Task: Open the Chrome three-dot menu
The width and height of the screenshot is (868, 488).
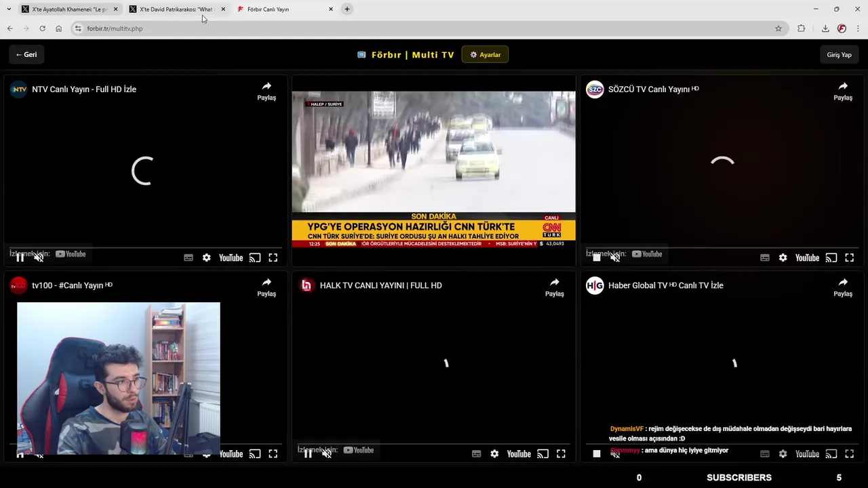Action: 859,28
